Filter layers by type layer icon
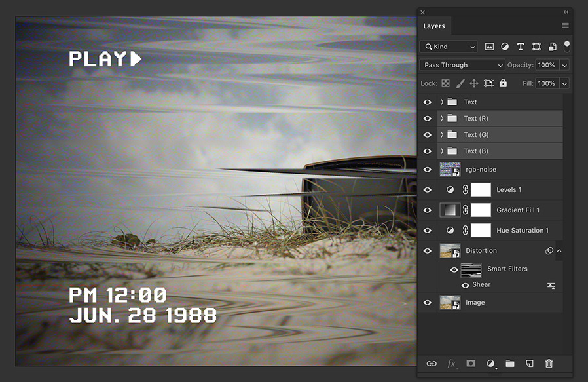 pos(521,47)
